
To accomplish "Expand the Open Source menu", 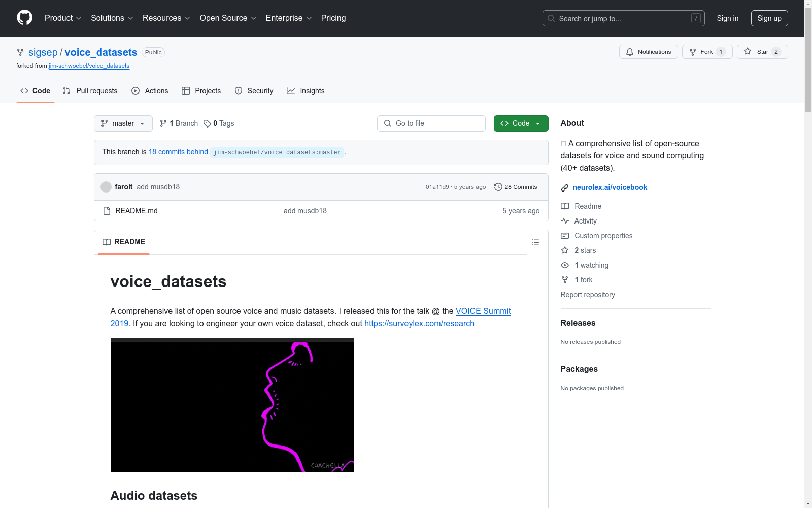I will click(x=228, y=18).
